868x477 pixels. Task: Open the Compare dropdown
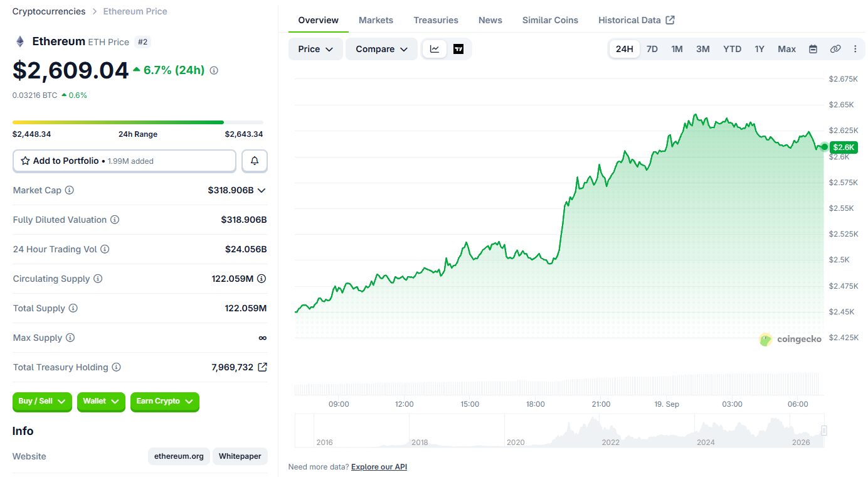pyautogui.click(x=381, y=49)
